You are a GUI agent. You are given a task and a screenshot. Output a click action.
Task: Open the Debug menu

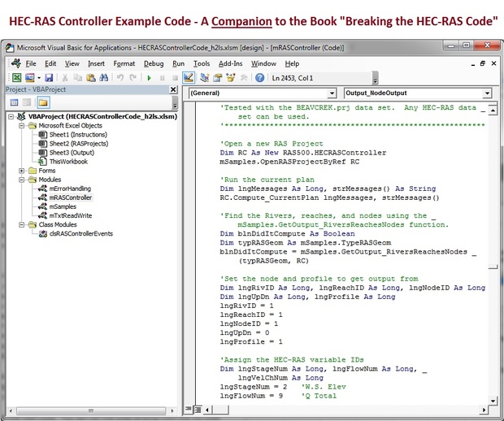click(154, 63)
